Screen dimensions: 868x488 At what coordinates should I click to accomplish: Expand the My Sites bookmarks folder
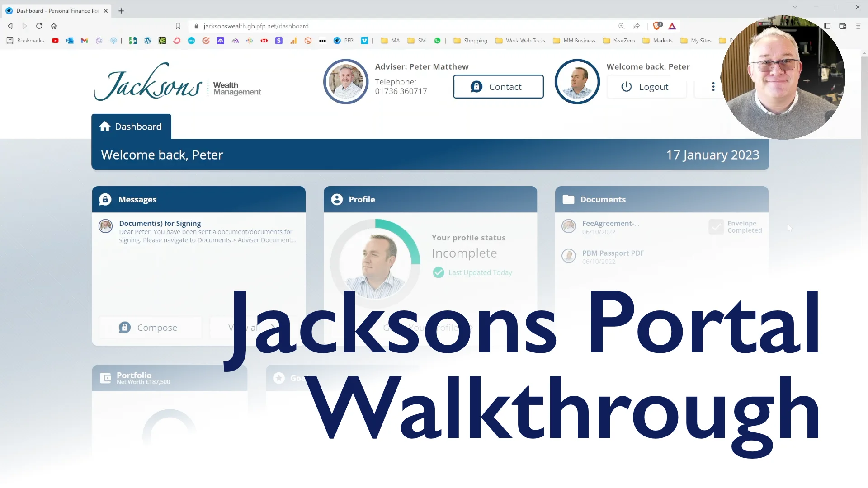(x=696, y=41)
